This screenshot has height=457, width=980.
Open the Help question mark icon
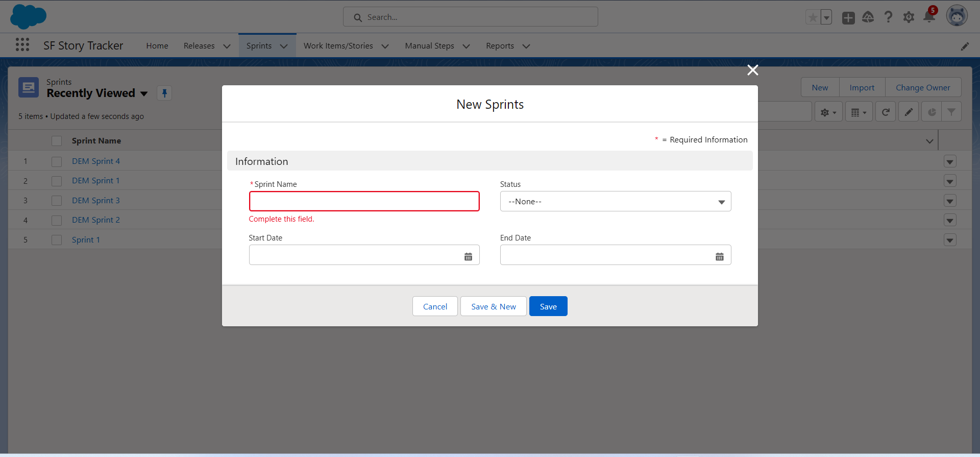pos(889,17)
